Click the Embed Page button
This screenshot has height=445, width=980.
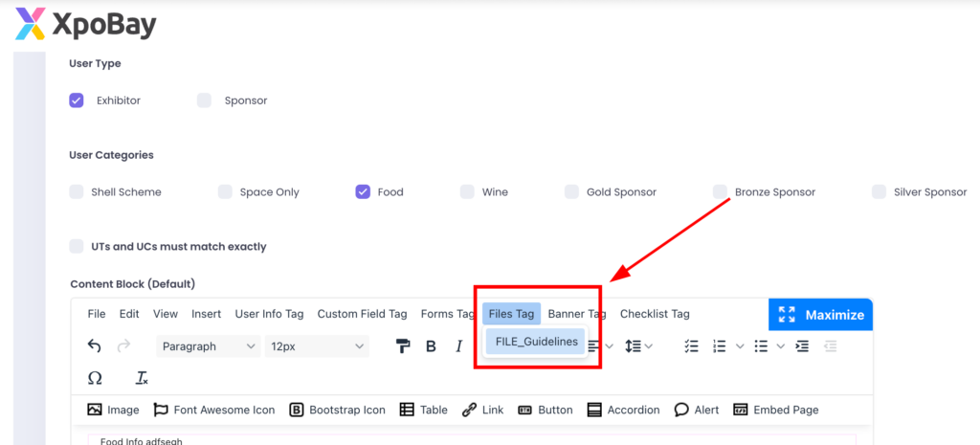pos(776,410)
